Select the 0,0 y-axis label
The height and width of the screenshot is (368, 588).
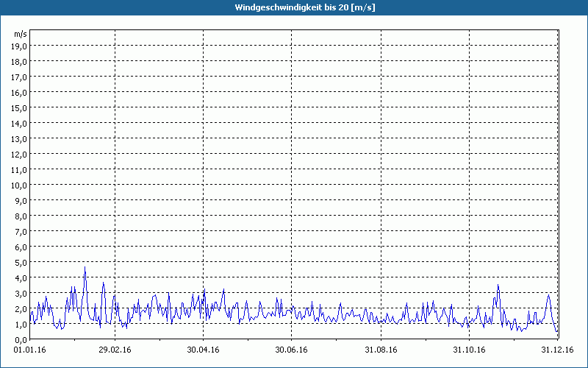21,340
